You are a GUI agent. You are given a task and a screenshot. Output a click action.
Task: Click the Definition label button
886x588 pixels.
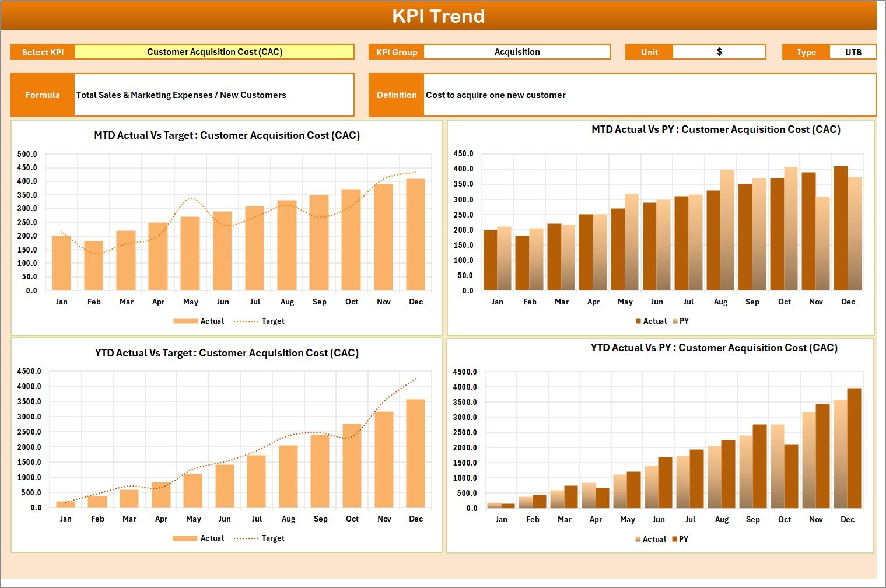click(396, 94)
